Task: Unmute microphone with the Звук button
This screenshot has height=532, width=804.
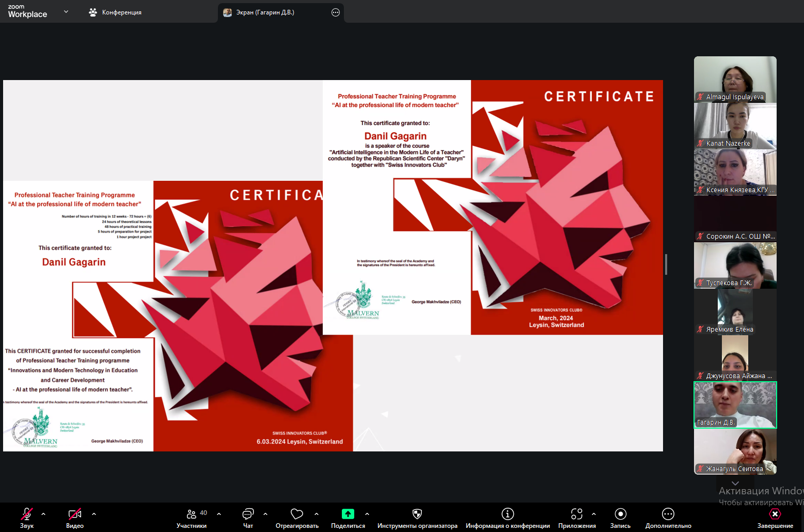Action: coord(26,514)
